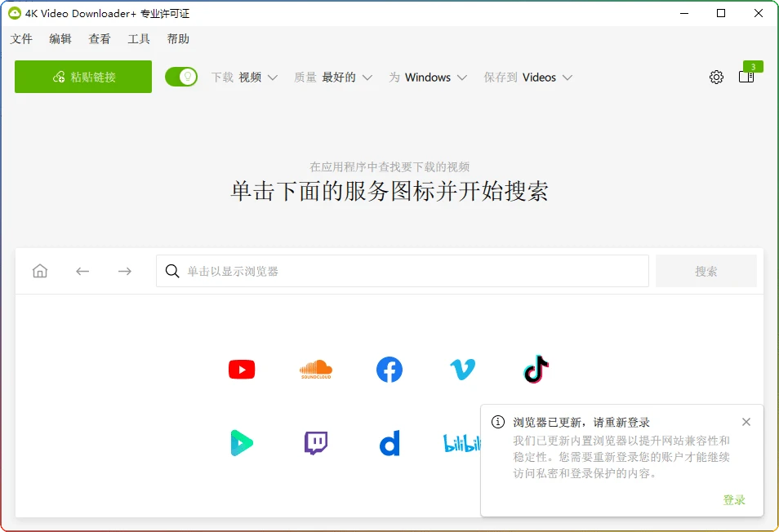The height and width of the screenshot is (532, 779).
Task: Select the SoundCloud service
Action: pyautogui.click(x=315, y=369)
